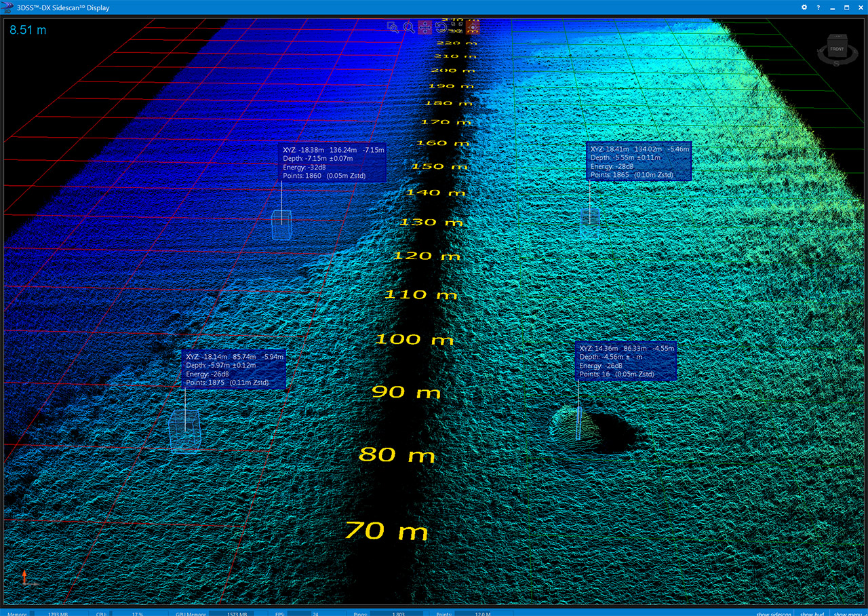
Task: Select measurement label with depth -5.55m
Action: click(x=638, y=161)
